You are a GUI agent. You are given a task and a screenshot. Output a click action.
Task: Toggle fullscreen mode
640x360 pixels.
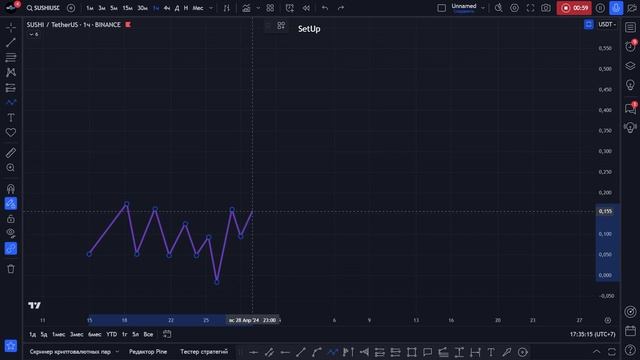tap(530, 8)
